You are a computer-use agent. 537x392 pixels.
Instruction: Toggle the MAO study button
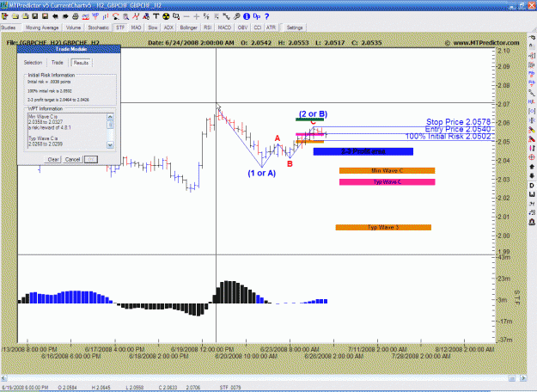coord(136,28)
